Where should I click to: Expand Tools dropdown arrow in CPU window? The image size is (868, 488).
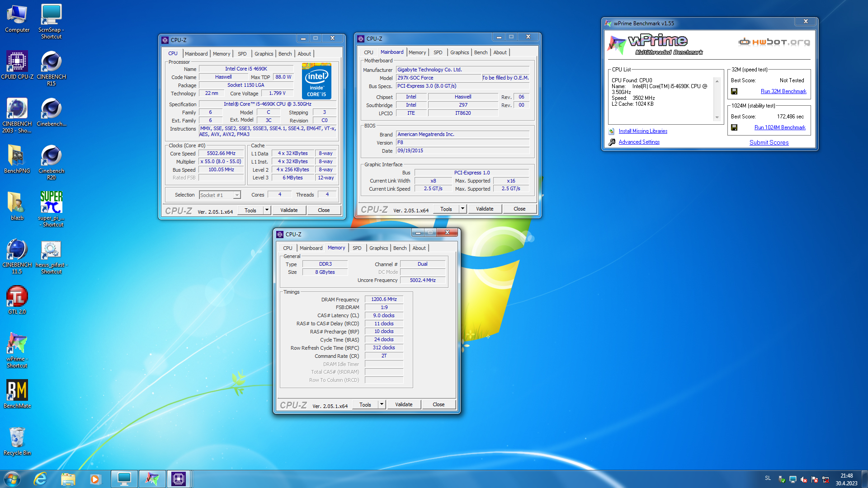click(267, 210)
